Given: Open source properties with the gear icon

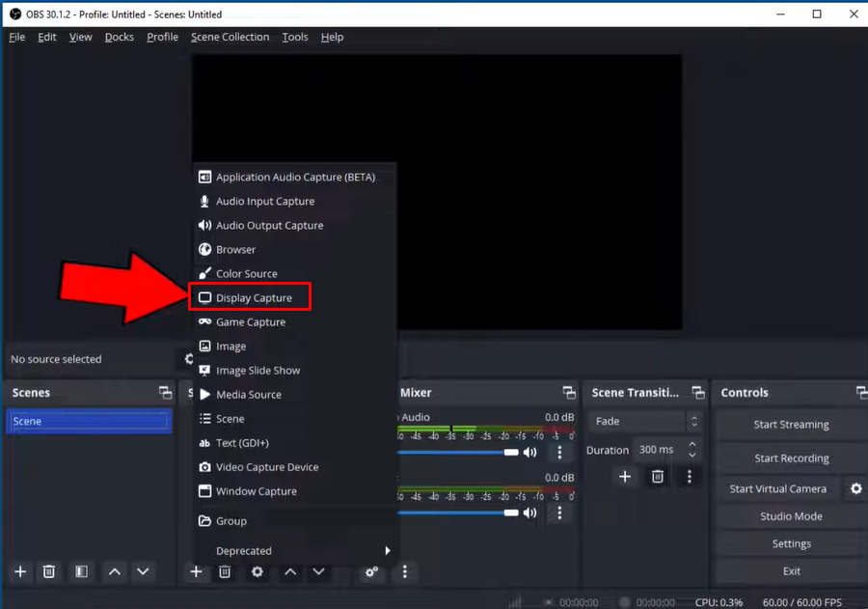Looking at the screenshot, I should click(257, 571).
